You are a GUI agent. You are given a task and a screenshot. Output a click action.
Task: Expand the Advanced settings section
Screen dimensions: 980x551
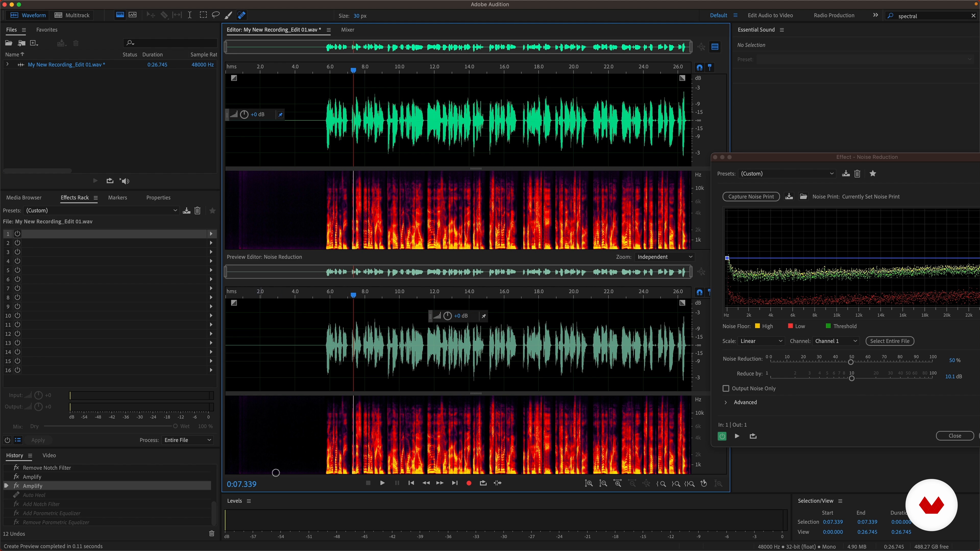726,402
